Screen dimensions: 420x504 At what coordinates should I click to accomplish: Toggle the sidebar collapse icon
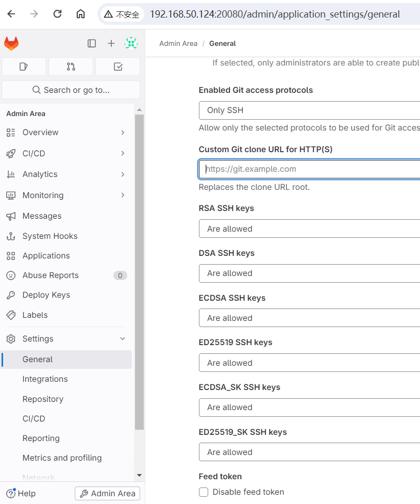click(92, 43)
